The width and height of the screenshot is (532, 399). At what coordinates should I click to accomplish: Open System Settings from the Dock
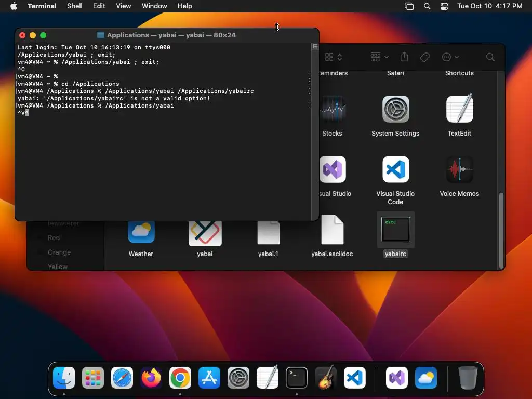(238, 378)
